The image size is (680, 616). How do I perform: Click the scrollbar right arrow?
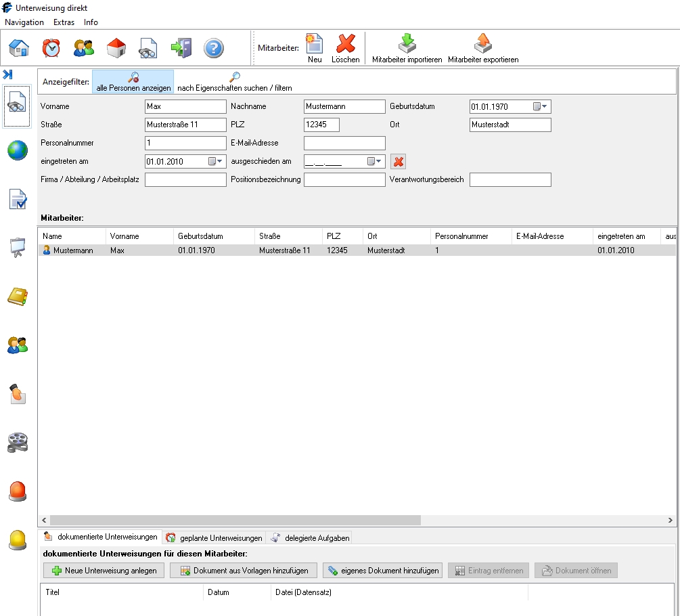point(670,520)
